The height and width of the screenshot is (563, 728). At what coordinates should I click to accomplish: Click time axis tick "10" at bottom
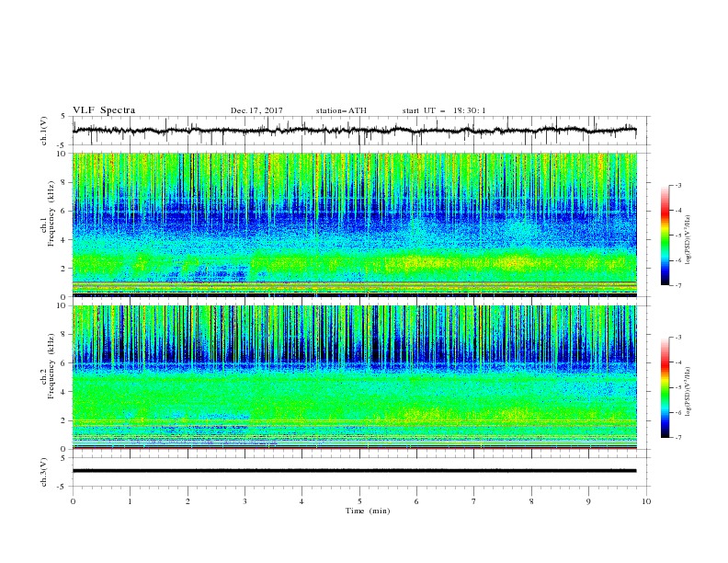point(646,501)
